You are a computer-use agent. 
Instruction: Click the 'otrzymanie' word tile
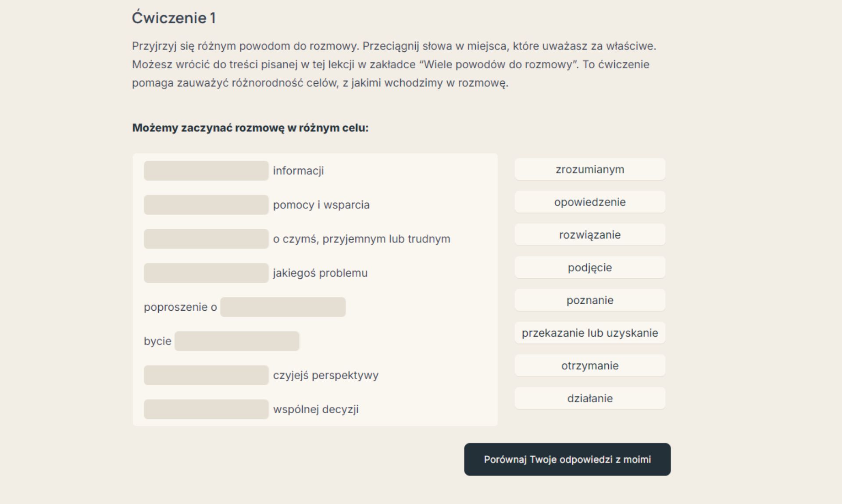point(590,366)
